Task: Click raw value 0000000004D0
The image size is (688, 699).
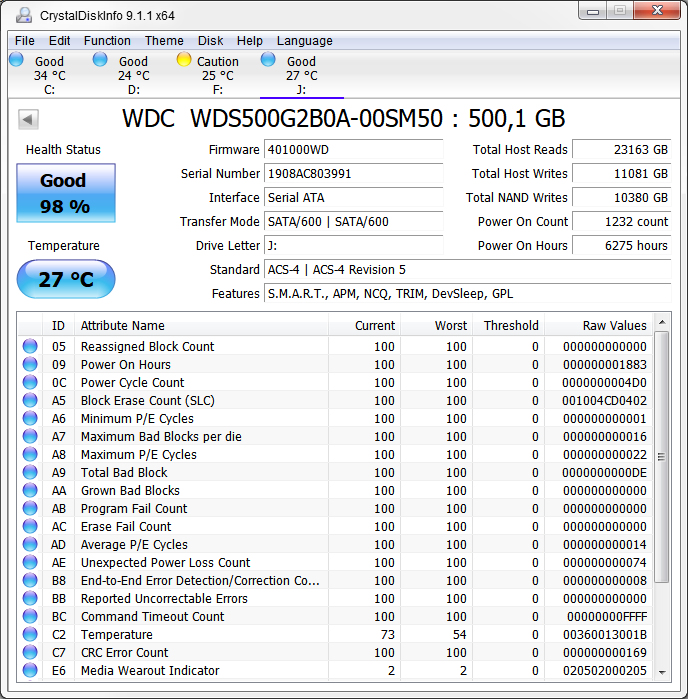Action: (x=604, y=382)
